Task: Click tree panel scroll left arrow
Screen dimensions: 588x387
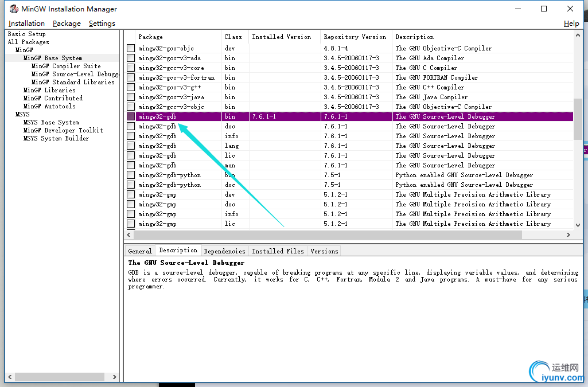Action: click(10, 377)
